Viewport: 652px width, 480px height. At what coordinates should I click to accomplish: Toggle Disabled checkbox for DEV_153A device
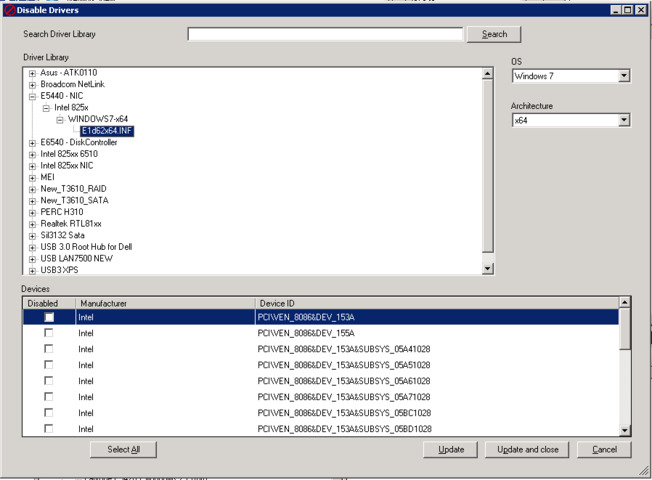click(x=49, y=317)
